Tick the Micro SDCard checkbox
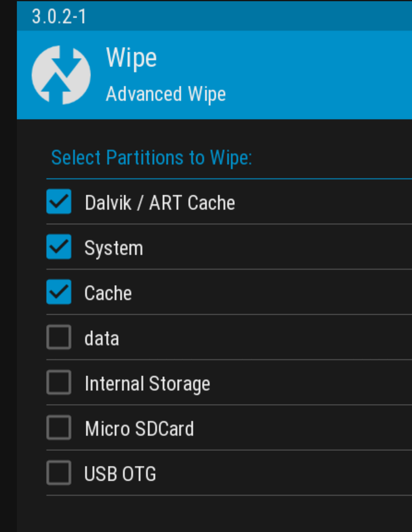This screenshot has width=412, height=532. [x=59, y=428]
